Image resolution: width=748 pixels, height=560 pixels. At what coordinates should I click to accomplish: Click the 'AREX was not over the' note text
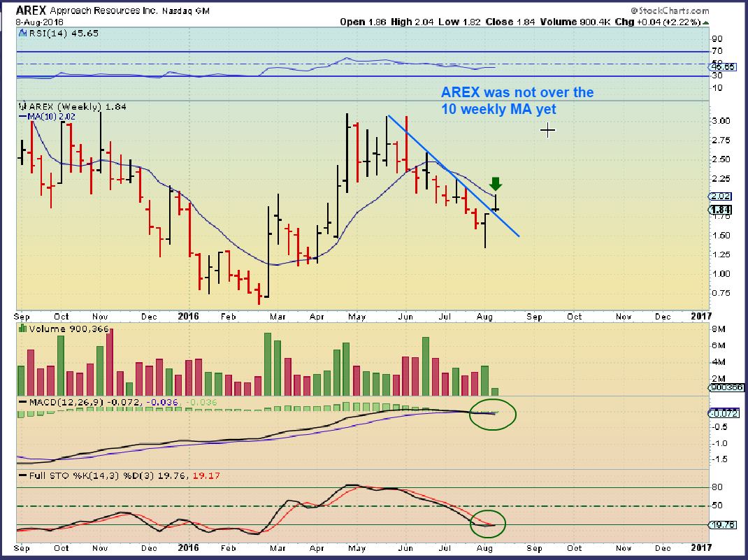(517, 92)
